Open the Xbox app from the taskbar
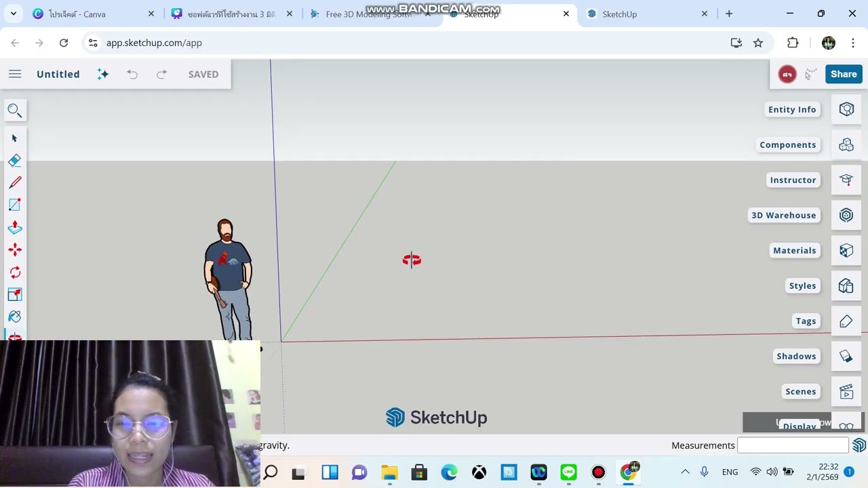This screenshot has height=488, width=868. pyautogui.click(x=479, y=472)
